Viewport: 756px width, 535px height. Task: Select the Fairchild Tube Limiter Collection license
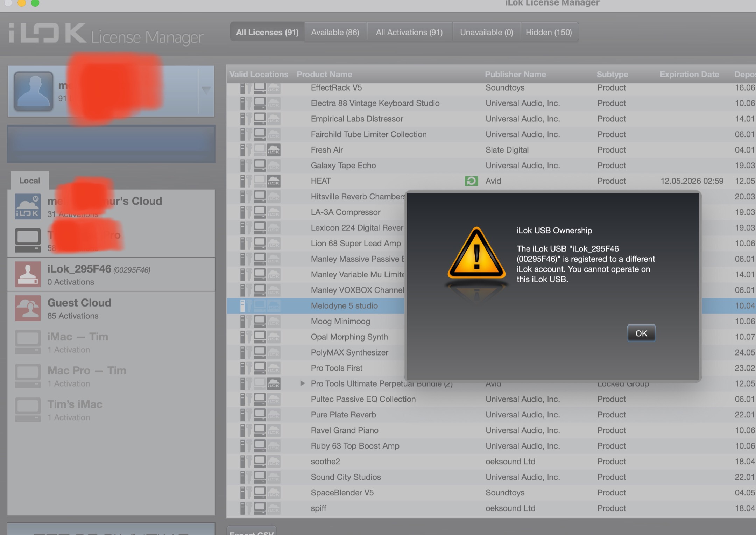click(369, 134)
